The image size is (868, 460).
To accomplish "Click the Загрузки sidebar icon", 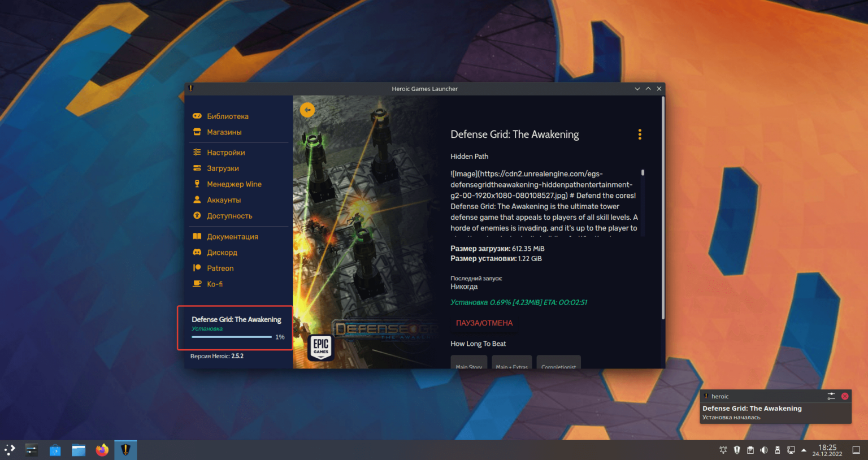I will [x=197, y=168].
